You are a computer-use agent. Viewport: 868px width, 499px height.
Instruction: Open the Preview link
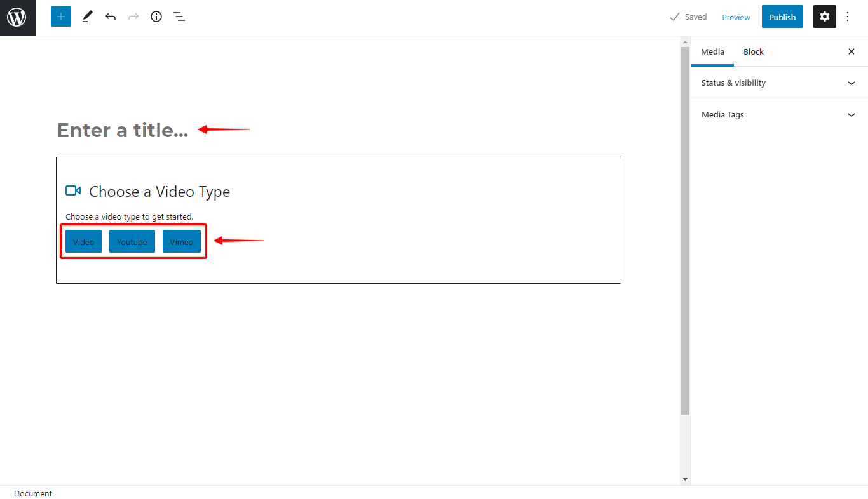[736, 17]
